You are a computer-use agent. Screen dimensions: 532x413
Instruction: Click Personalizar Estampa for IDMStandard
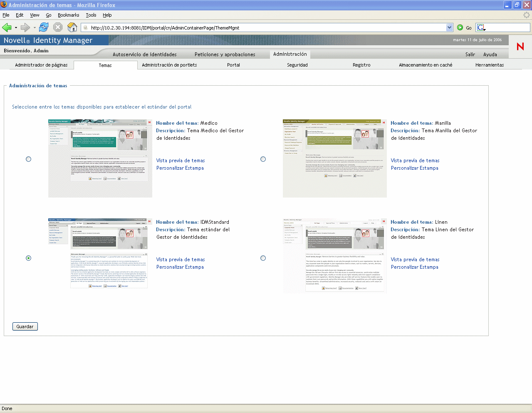(x=180, y=267)
